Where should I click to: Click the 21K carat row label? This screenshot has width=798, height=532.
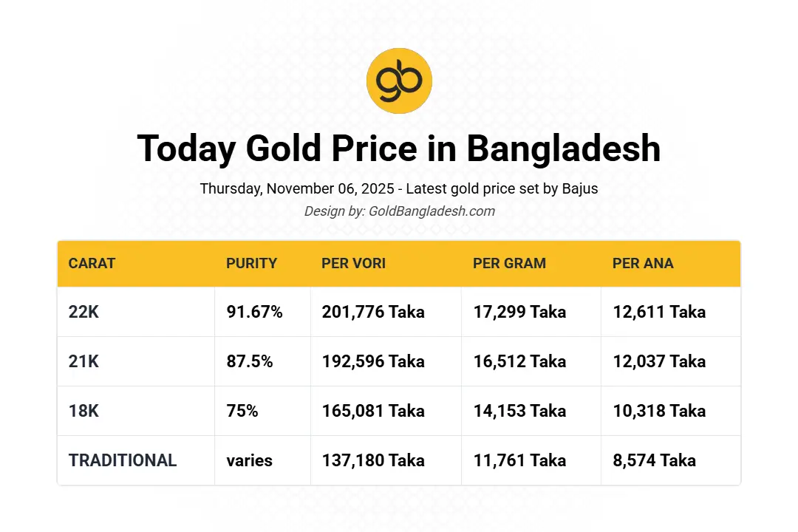(x=83, y=361)
